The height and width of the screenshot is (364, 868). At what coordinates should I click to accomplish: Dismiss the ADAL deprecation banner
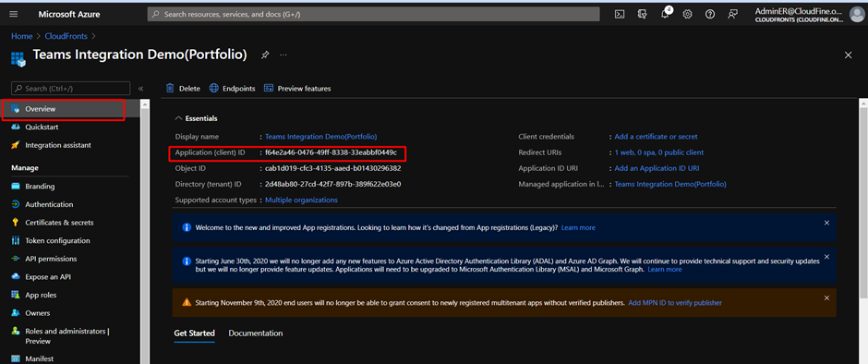826,257
